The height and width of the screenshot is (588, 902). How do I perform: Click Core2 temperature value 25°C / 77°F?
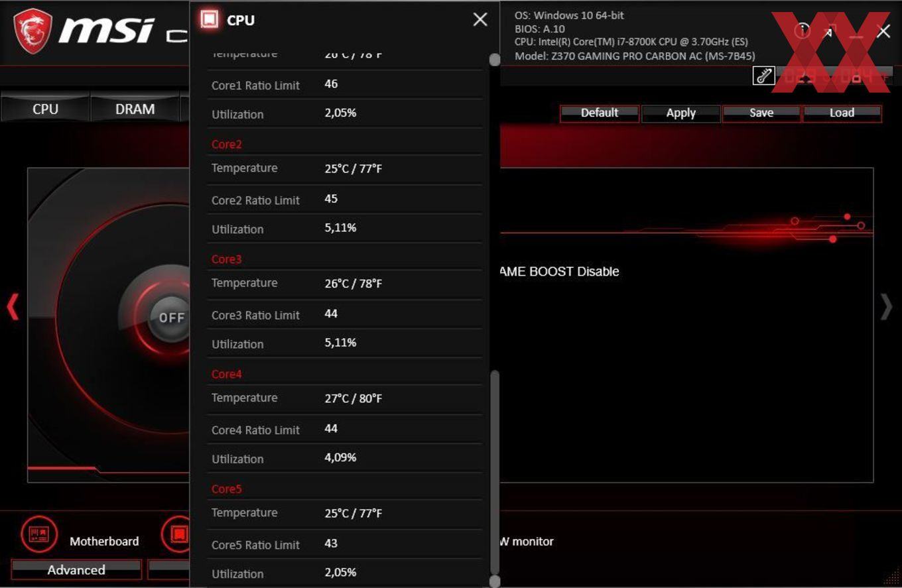[x=354, y=169]
